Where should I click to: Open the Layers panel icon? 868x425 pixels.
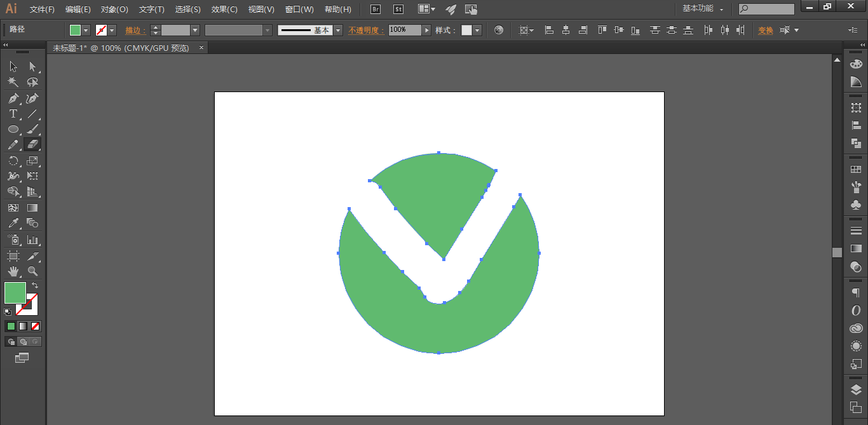[856, 390]
